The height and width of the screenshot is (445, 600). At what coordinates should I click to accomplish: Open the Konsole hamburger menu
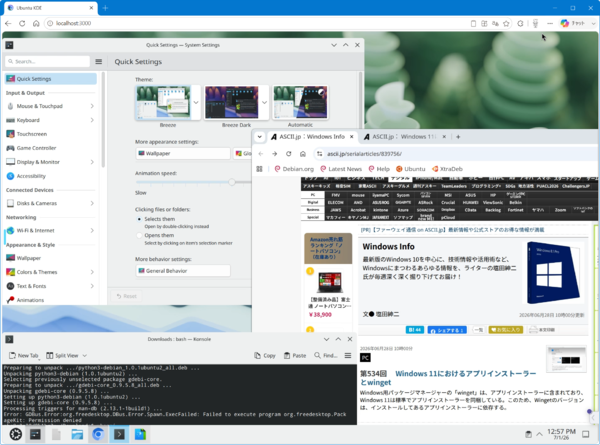click(347, 355)
